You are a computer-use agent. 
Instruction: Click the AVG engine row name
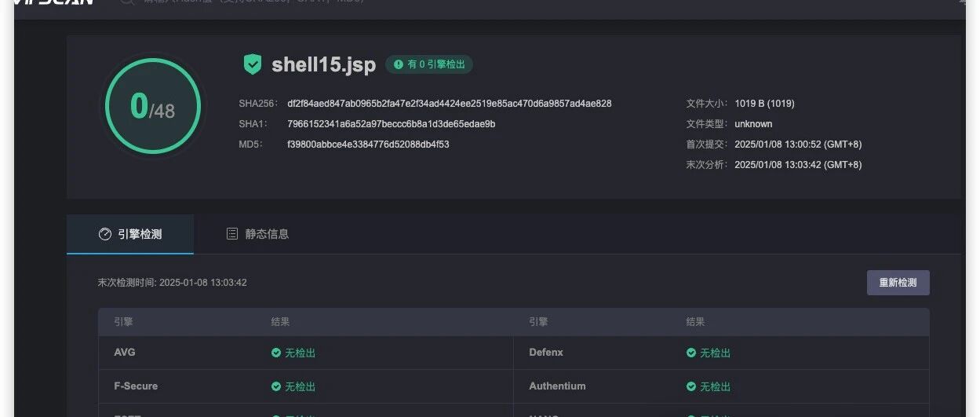coord(125,353)
